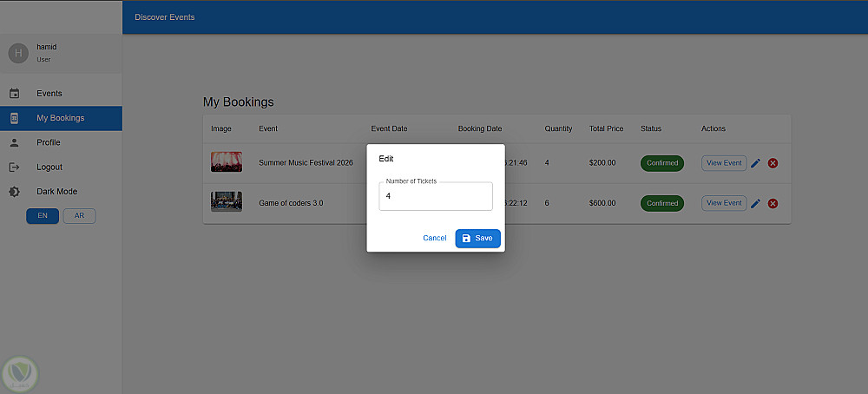
Task: Click the My Bookings ticket icon
Action: point(15,118)
